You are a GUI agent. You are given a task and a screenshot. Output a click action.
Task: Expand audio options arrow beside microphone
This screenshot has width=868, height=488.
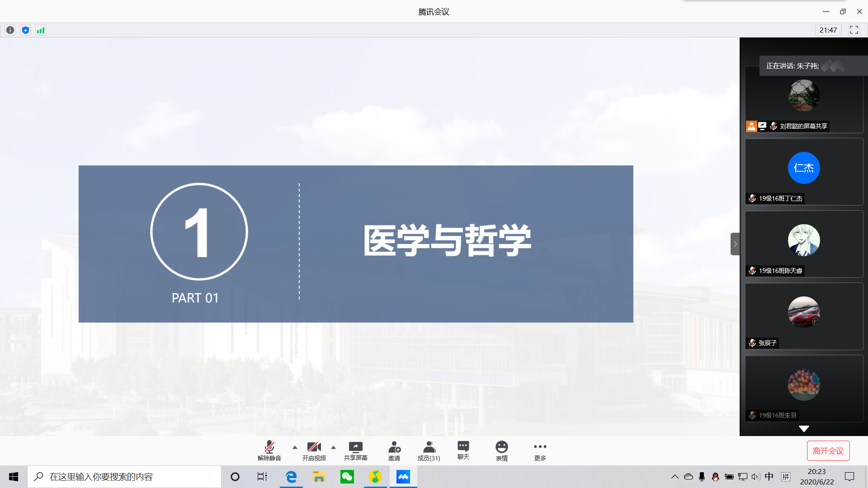tap(295, 447)
